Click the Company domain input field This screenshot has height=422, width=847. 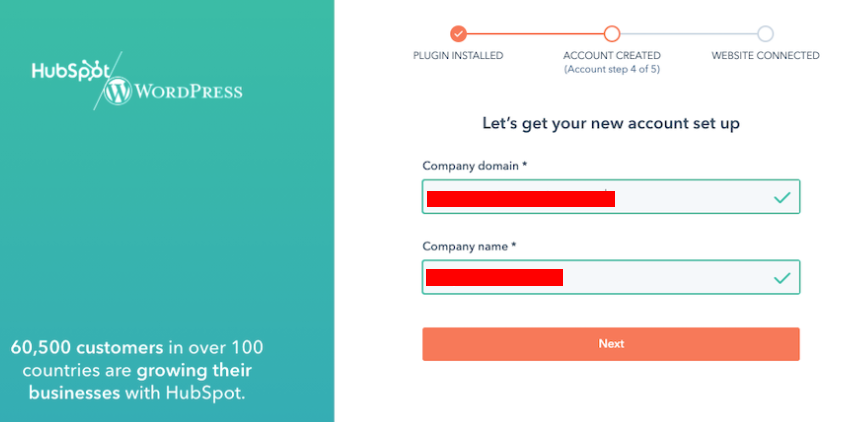(690, 198)
